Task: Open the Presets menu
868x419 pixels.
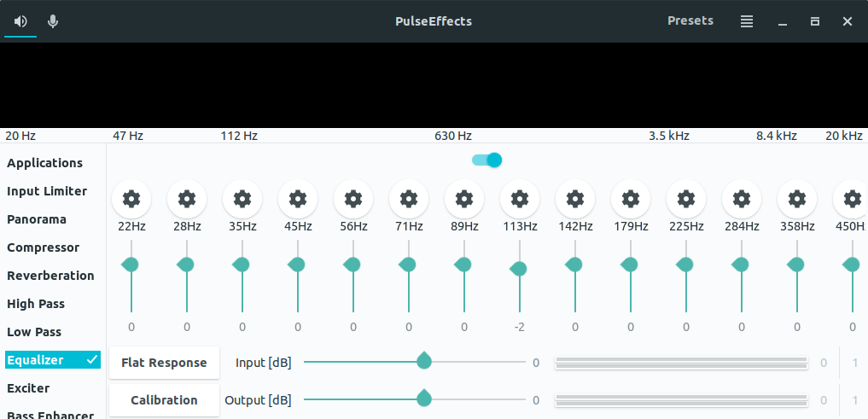Action: coord(690,21)
